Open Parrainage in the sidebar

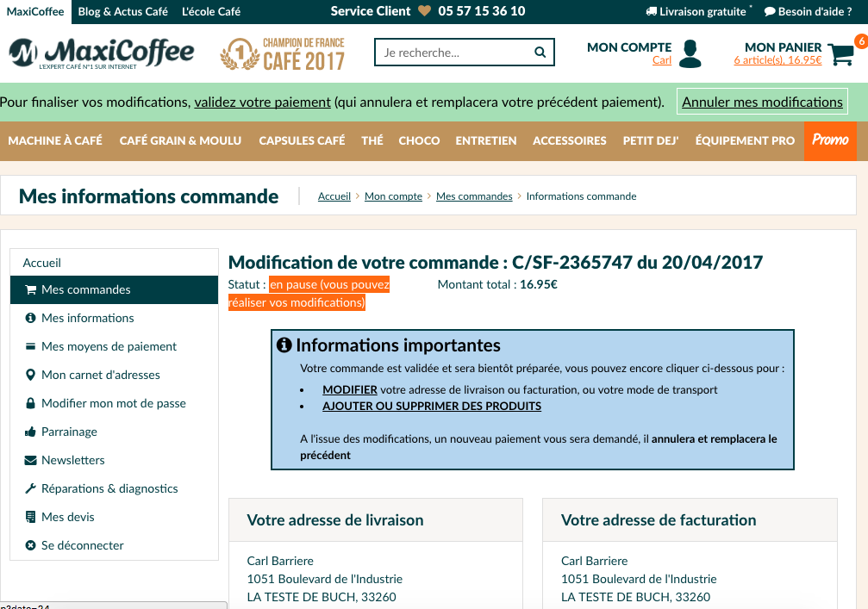[115, 432]
